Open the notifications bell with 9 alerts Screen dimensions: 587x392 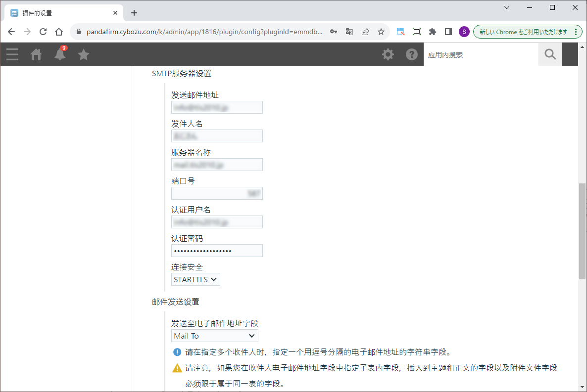[x=60, y=54]
